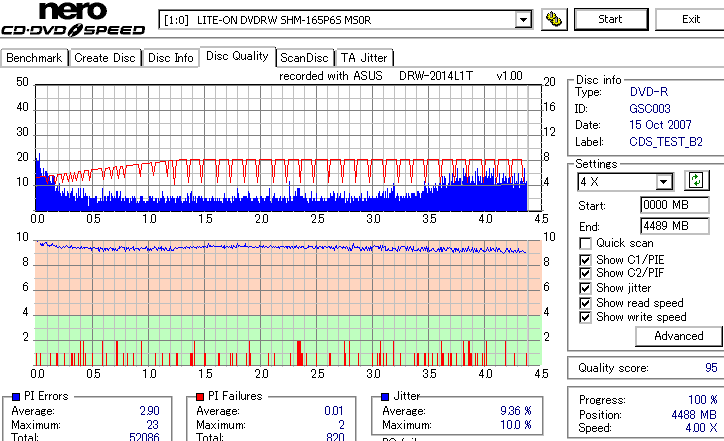Disable Show read speed checkbox
This screenshot has width=724, height=441.
585,303
